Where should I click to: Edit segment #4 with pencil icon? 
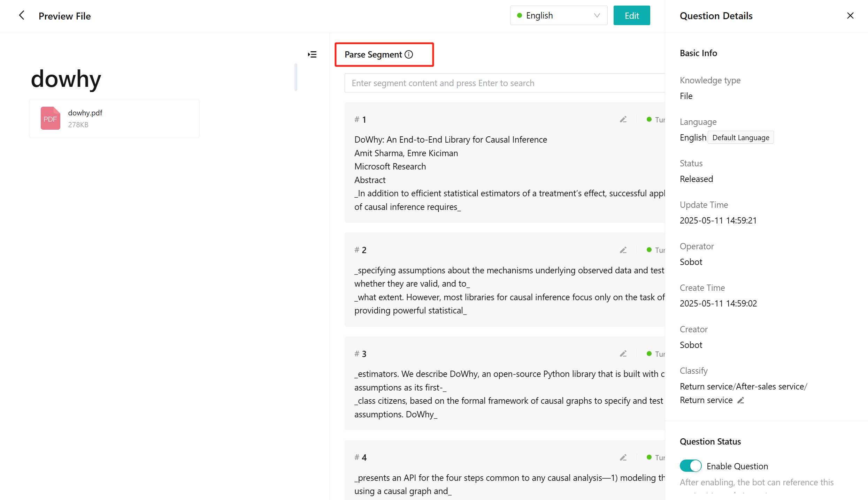[x=623, y=457]
